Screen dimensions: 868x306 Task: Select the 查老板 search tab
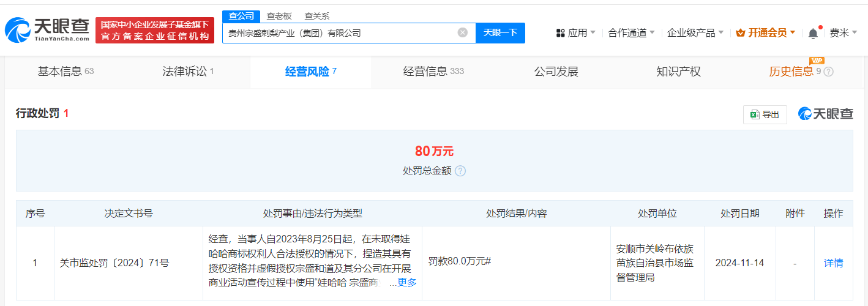pyautogui.click(x=279, y=16)
